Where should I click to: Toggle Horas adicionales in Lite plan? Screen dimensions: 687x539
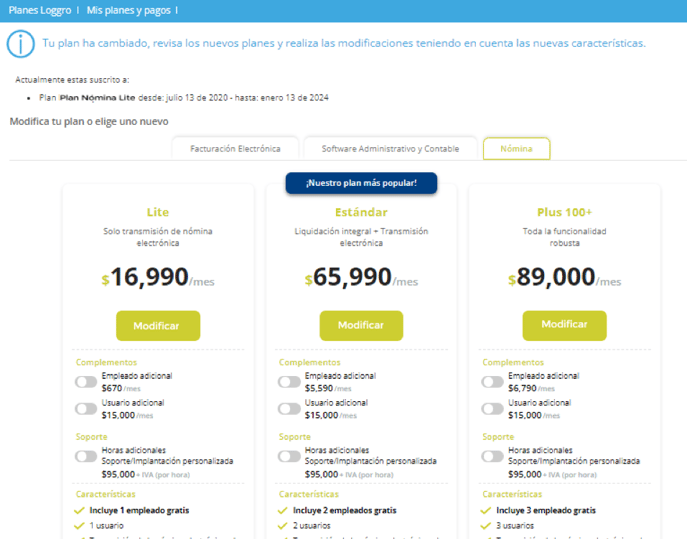[86, 456]
